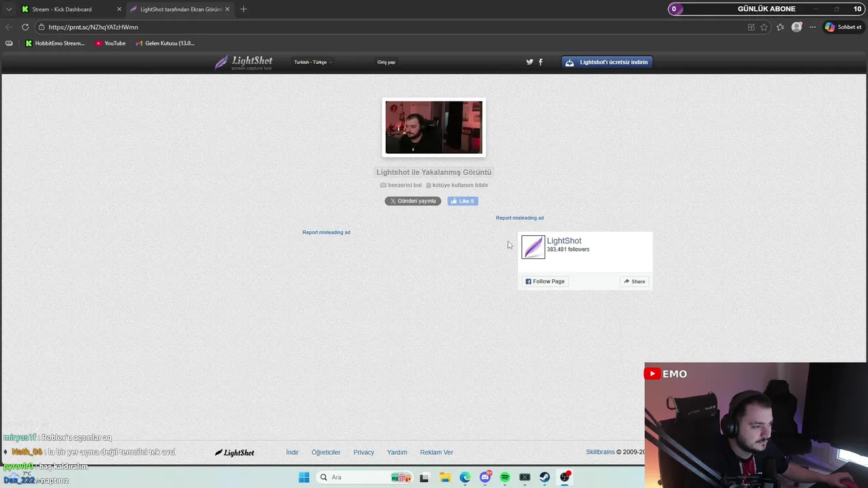Click the Twitter bird icon in Lightshot header
This screenshot has height=488, width=868.
(530, 62)
